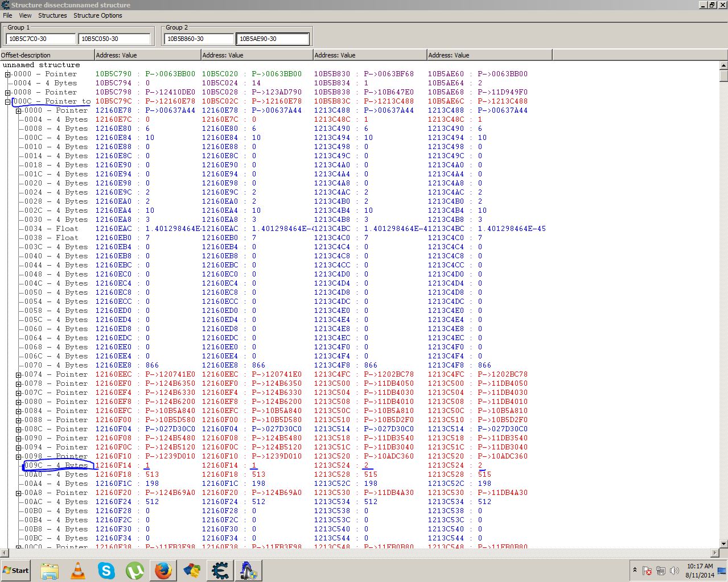Open Skype from the taskbar

coord(106,570)
